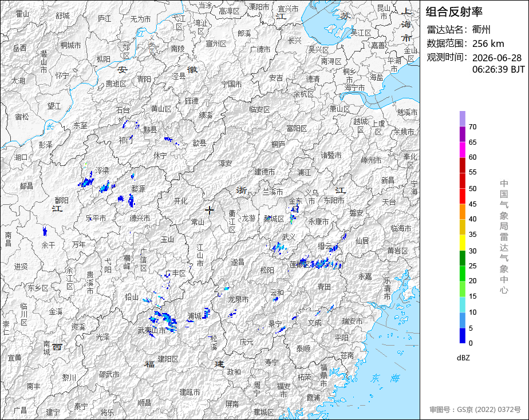Select the radar station name 衢州
Image resolution: width=529 pixels, height=420 pixels.
click(481, 30)
